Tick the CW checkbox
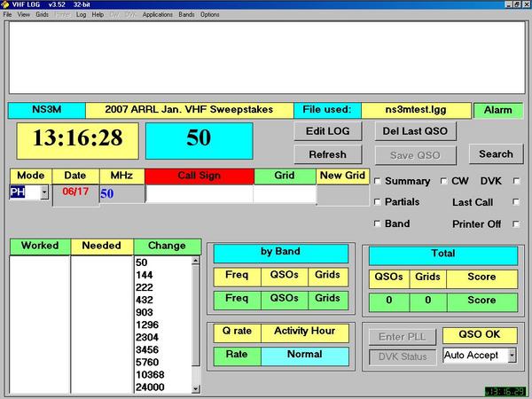Screen dimensions: 532x399 [x=445, y=182]
